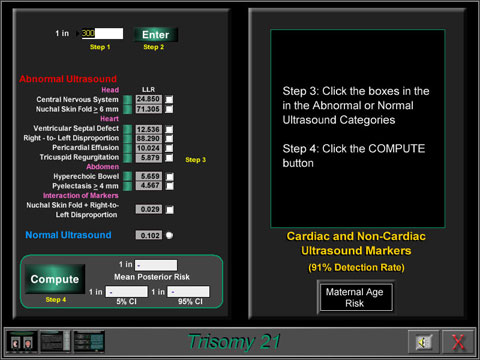This screenshot has height=360, width=480.
Task: Enable the Ventricular Septal Defect checkbox
Action: [x=169, y=129]
